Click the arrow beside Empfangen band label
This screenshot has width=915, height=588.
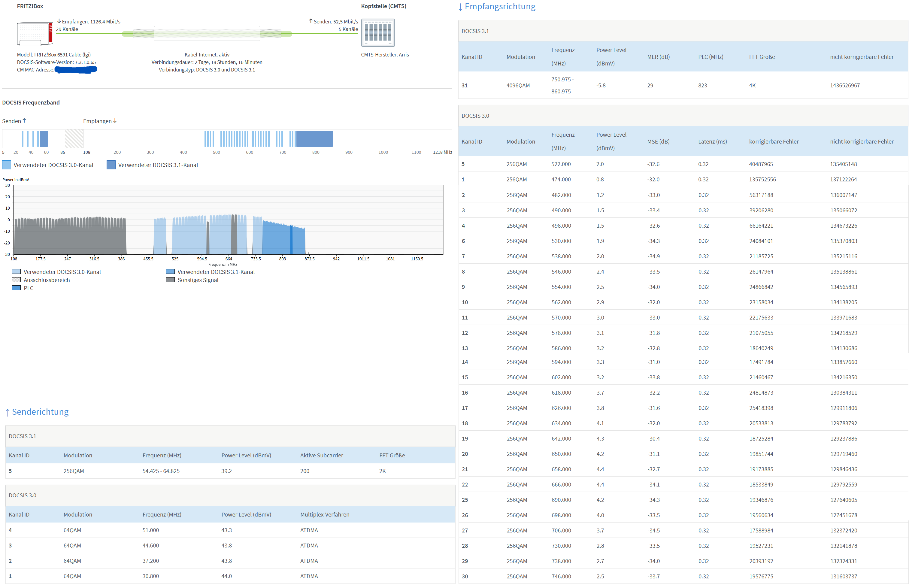click(115, 121)
